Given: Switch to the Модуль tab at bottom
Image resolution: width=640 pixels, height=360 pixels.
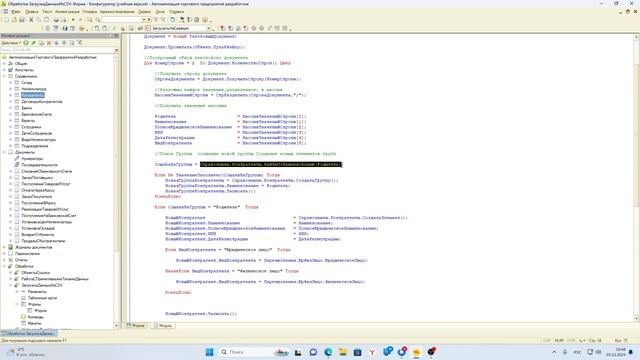Looking at the screenshot, I should tap(163, 326).
